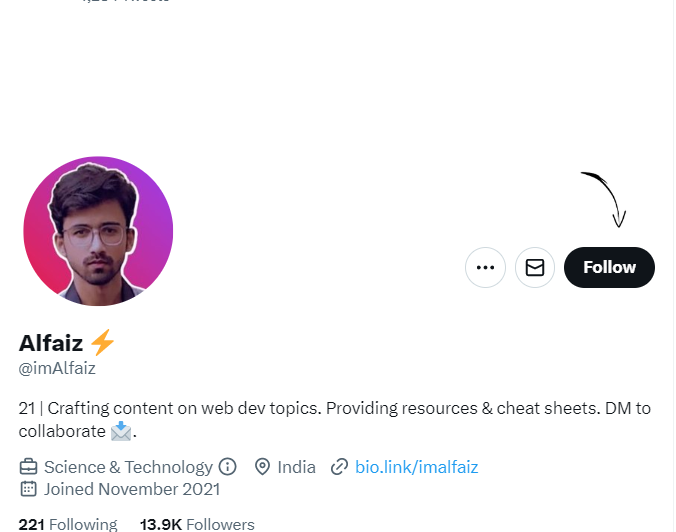Click the info icon beside Science & Technology

227,466
